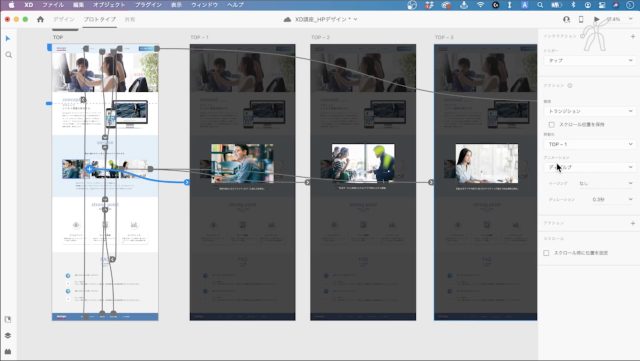Open the XD application menu
Image resolution: width=640 pixels, height=361 pixels.
[x=29, y=5]
